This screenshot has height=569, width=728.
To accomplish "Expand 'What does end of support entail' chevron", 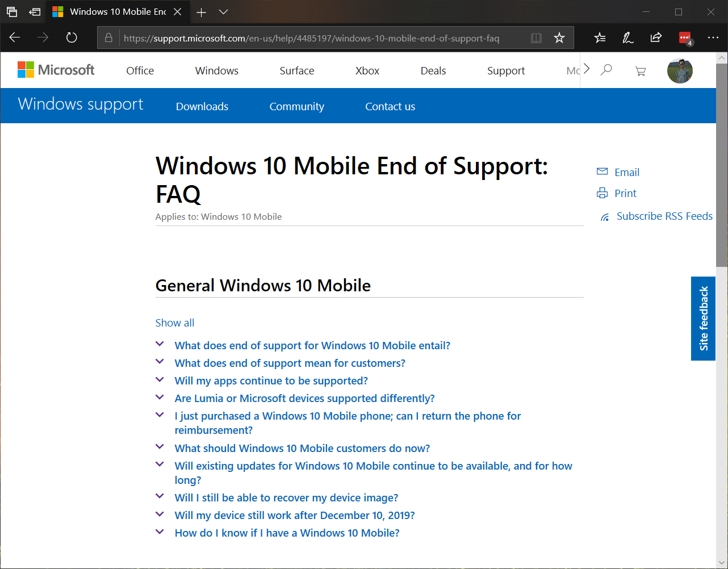I will tap(160, 344).
